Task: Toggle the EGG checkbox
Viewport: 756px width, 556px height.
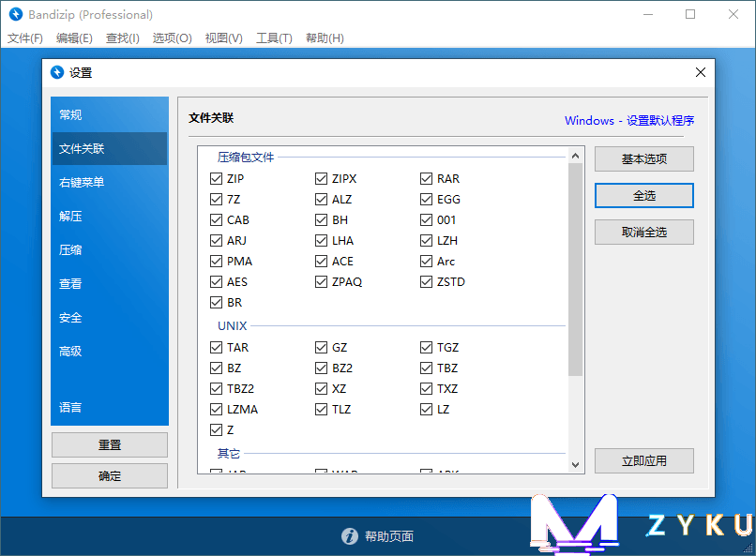Action: click(426, 200)
